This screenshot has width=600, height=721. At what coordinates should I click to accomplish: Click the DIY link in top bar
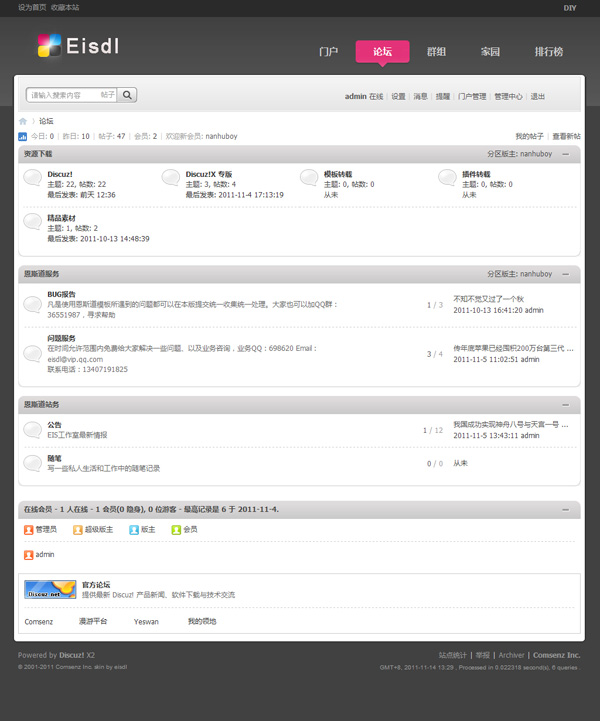pyautogui.click(x=570, y=8)
